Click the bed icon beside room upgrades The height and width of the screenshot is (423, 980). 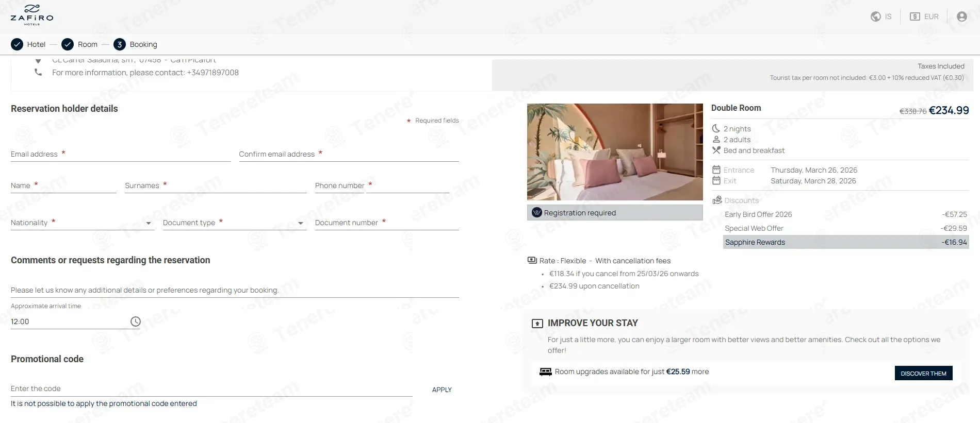coord(545,371)
